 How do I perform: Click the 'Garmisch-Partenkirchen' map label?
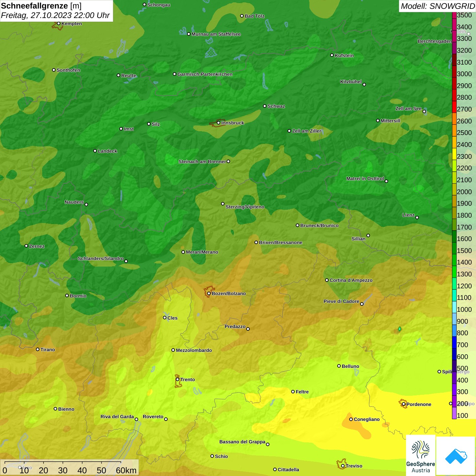(x=205, y=74)
